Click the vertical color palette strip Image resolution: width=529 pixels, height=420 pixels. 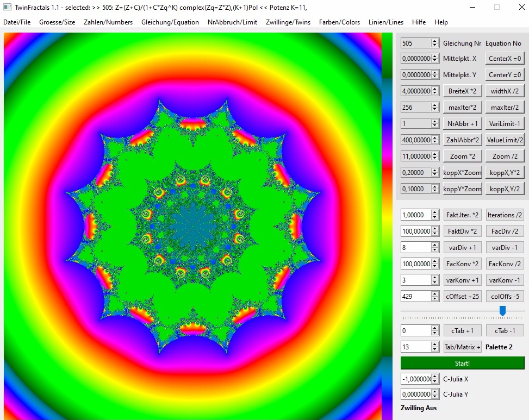(387, 226)
